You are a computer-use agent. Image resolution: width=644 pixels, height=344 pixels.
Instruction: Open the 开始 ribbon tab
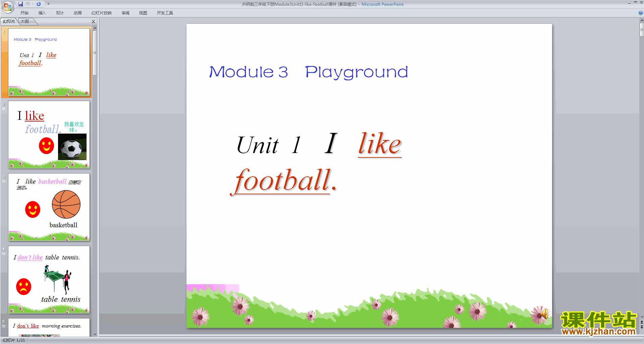click(24, 13)
